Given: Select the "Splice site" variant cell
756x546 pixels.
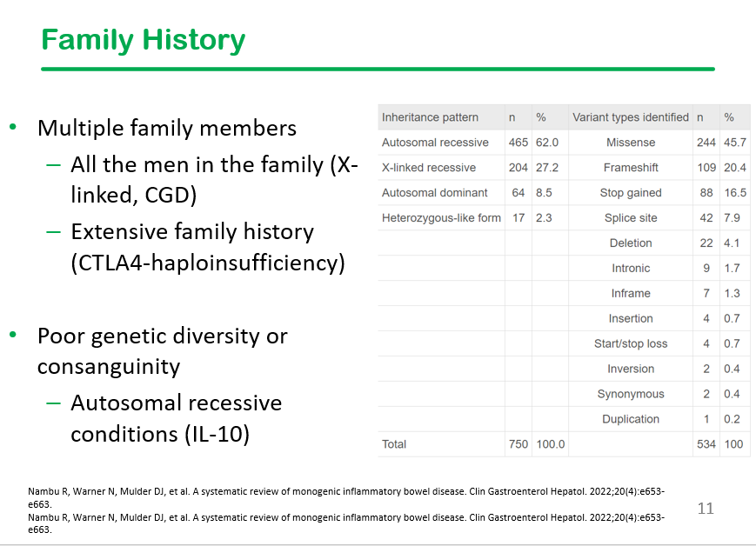Looking at the screenshot, I should pos(630,218).
